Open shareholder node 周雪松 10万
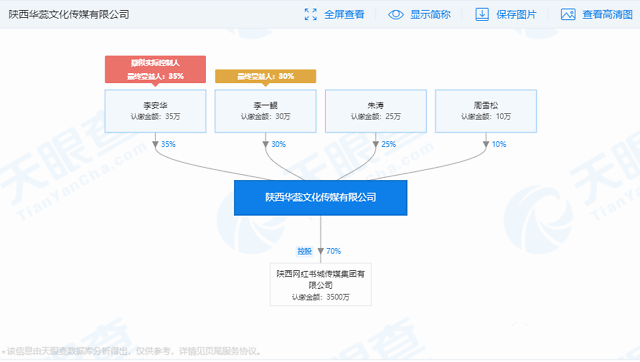Image resolution: width=640 pixels, height=362 pixels. tap(486, 111)
